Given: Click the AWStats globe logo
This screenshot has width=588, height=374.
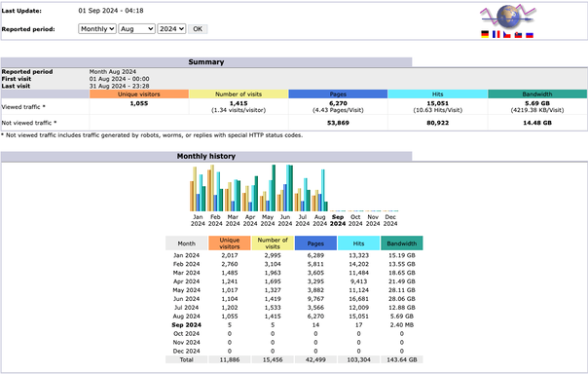Looking at the screenshot, I should 508,17.
